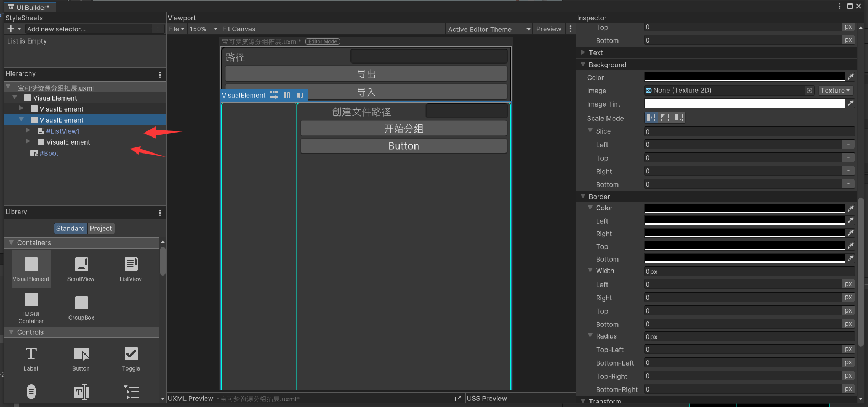The height and width of the screenshot is (407, 868).
Task: Click the add stylesheet plus icon
Action: (10, 29)
